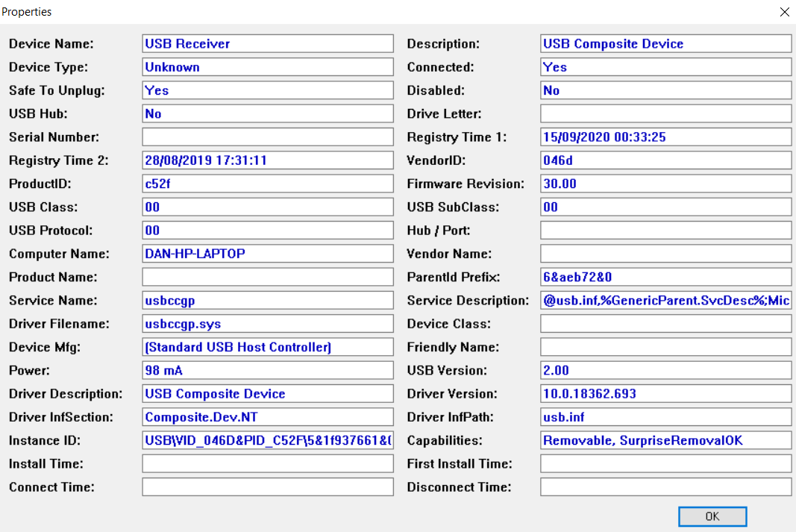Click the Service Name field usbccgp
The image size is (796, 532).
point(268,301)
